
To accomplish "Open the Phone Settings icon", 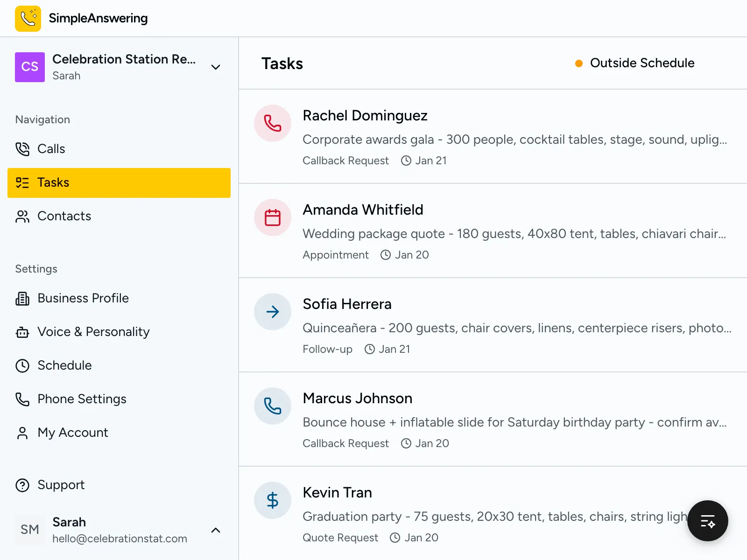I will pyautogui.click(x=22, y=399).
